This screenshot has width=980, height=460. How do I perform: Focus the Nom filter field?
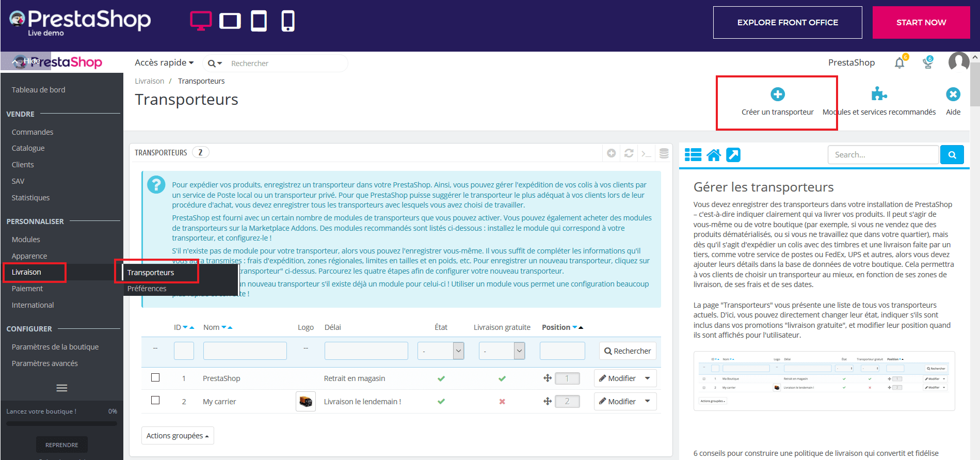(245, 351)
